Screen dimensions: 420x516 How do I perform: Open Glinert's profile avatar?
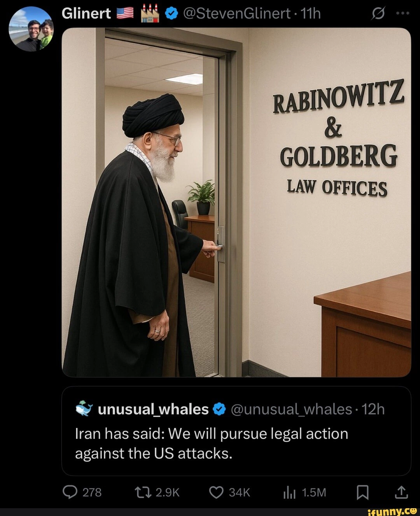[31, 29]
